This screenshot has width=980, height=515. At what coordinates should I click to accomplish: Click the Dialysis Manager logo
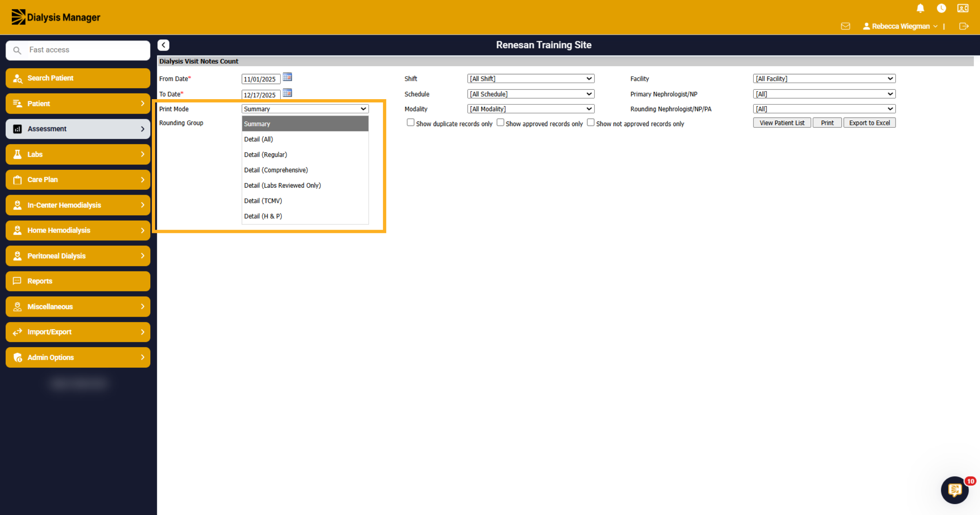[56, 17]
